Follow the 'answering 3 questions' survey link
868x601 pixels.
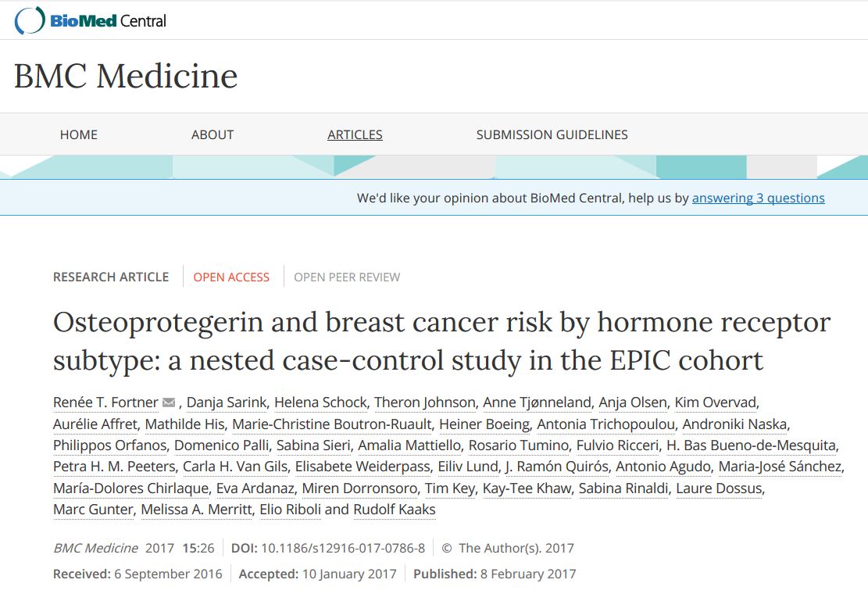758,198
